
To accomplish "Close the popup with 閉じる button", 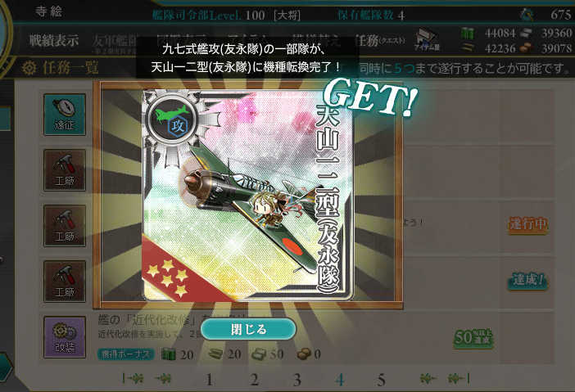I will coord(248,329).
